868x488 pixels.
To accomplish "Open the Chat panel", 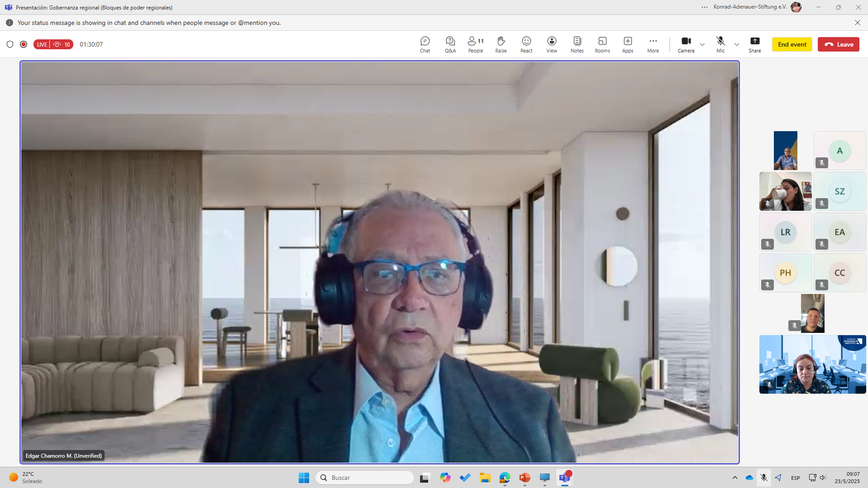I will click(x=424, y=44).
